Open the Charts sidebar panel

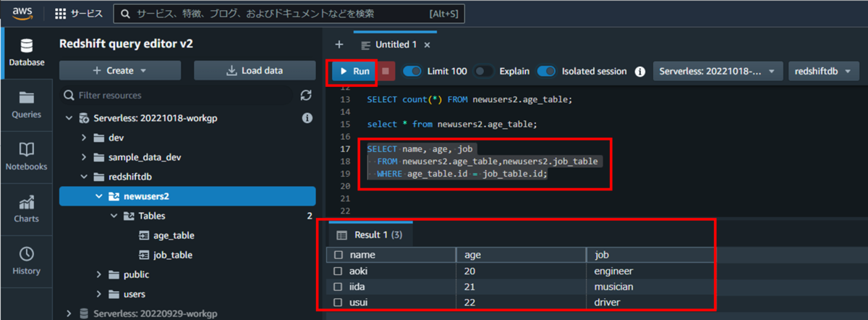pos(26,209)
